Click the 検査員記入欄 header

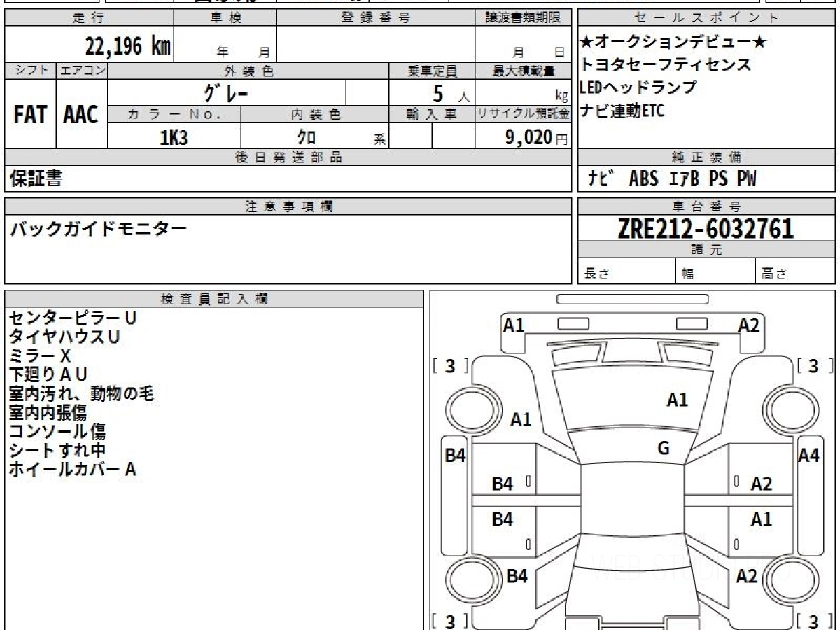coord(214,298)
